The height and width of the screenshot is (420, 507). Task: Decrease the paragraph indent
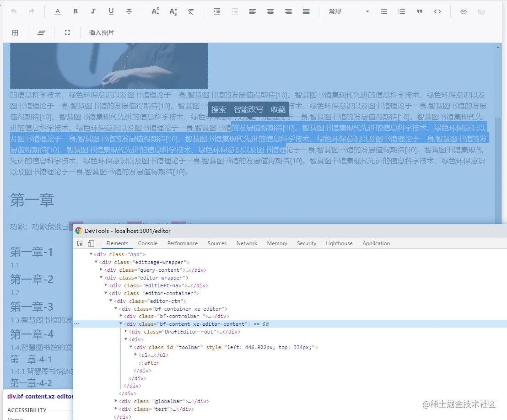235,11
